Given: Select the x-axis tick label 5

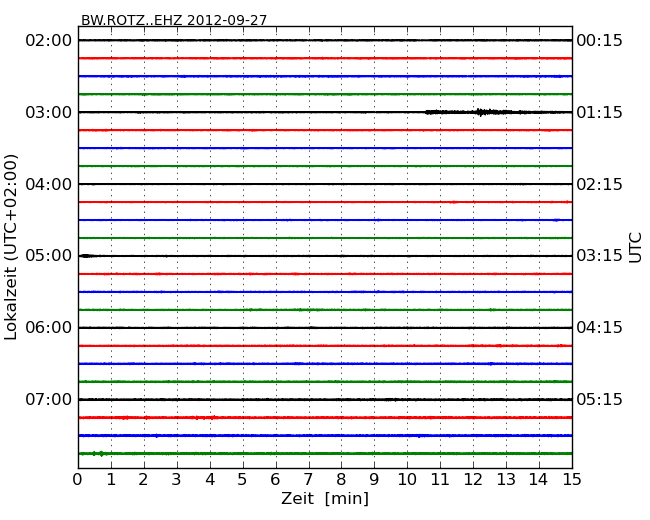Looking at the screenshot, I should pyautogui.click(x=243, y=479).
